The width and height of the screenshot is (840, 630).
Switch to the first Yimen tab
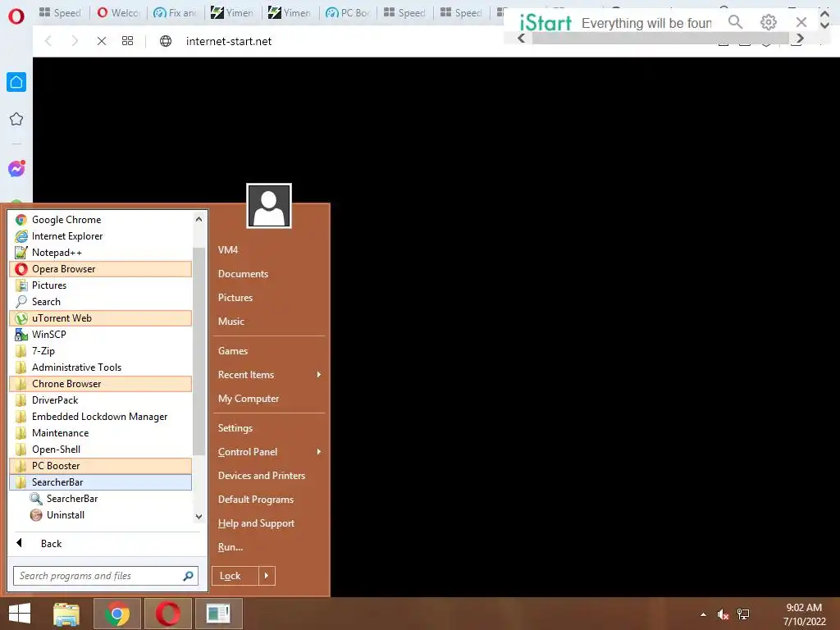[x=232, y=12]
